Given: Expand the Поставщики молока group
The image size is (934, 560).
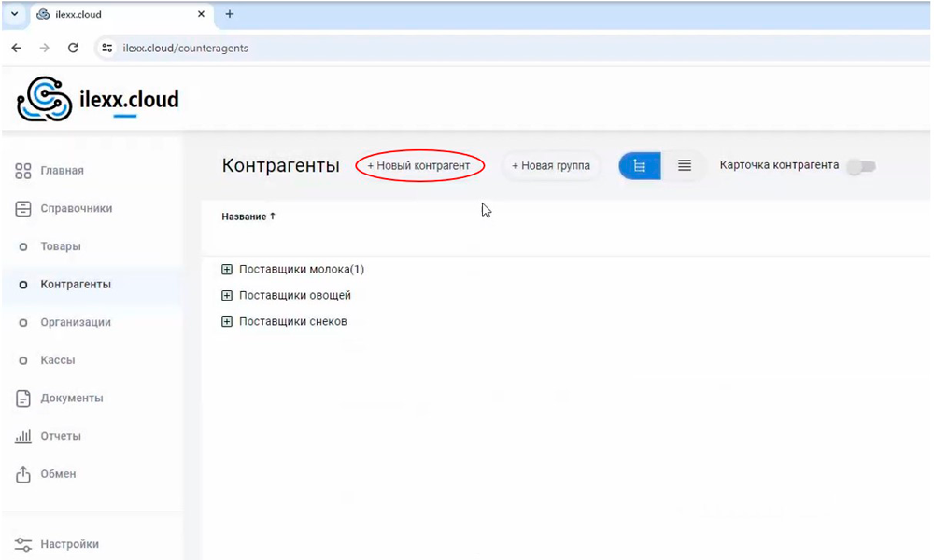Looking at the screenshot, I should 227,270.
